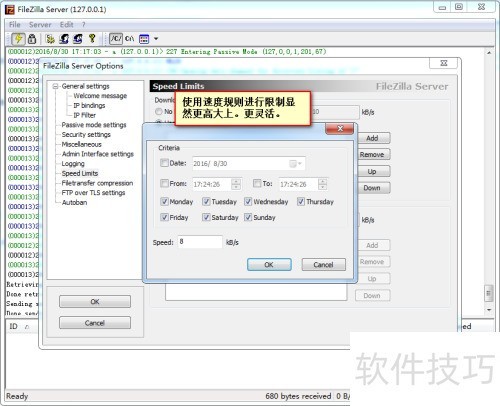
Task: Click the log pane scrollbar thumb
Action: 489,293
